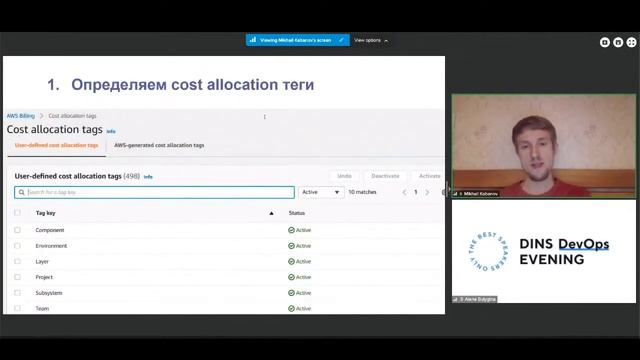Click Info link beside User-defined tags count
The height and width of the screenshot is (360, 640).
(148, 177)
